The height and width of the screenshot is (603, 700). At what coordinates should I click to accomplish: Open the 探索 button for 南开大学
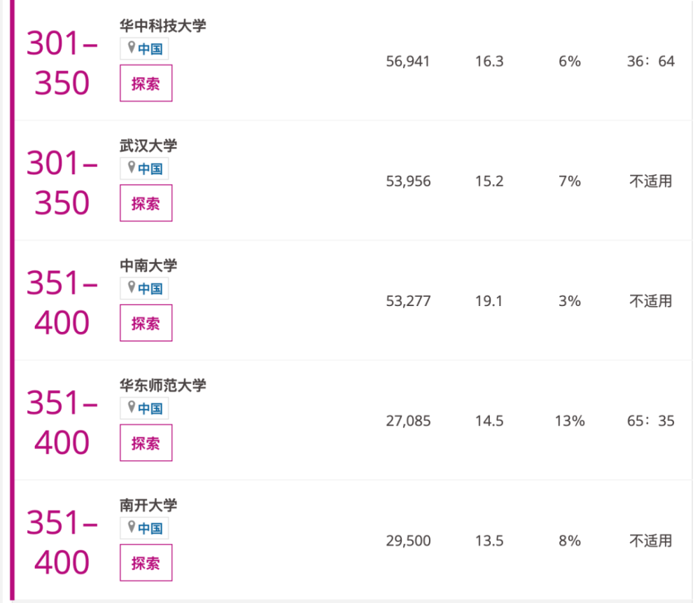146,562
